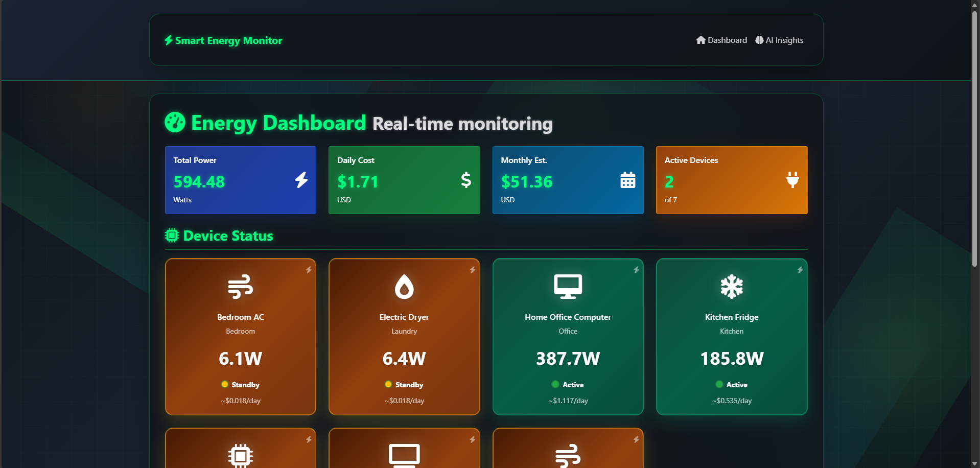Click the yellow Standby dot on Electric Dryer
This screenshot has height=468, width=980.
click(x=388, y=384)
